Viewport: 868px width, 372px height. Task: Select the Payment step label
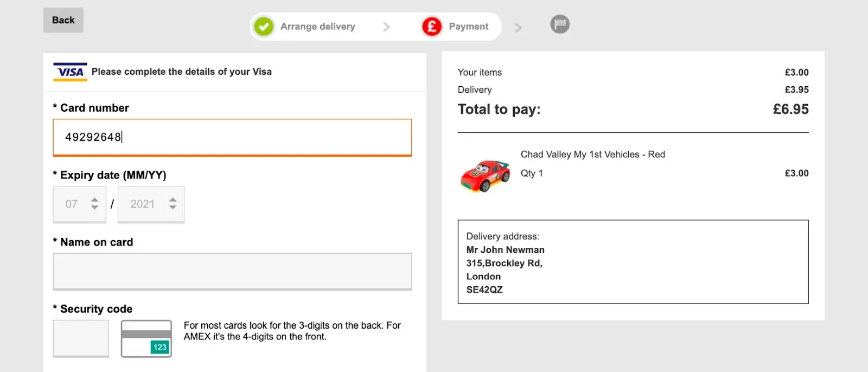coord(468,27)
